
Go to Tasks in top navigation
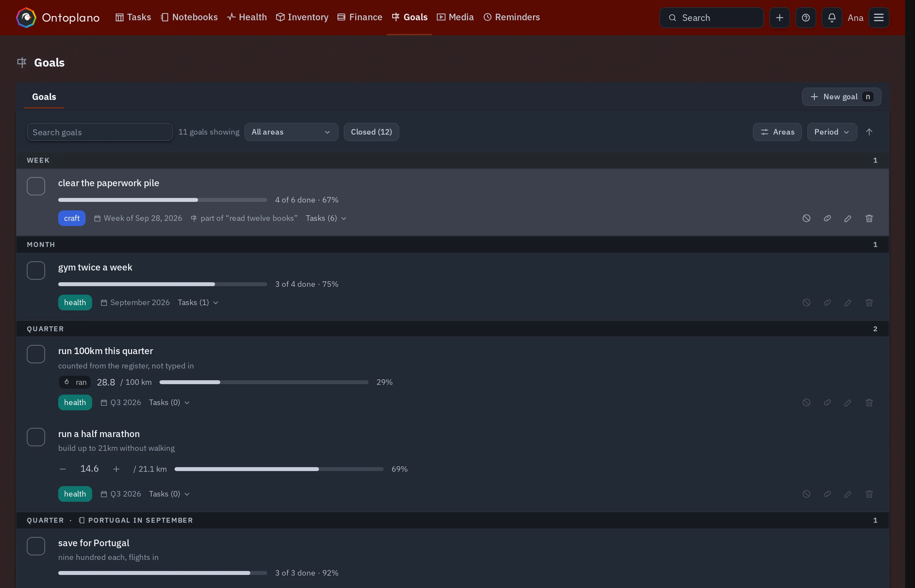pyautogui.click(x=133, y=18)
